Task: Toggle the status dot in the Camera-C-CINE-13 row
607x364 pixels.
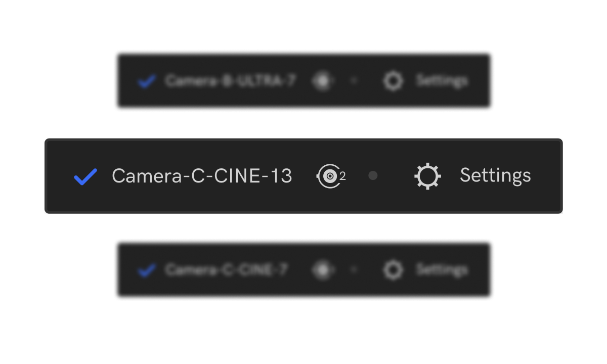Action: pyautogui.click(x=373, y=176)
